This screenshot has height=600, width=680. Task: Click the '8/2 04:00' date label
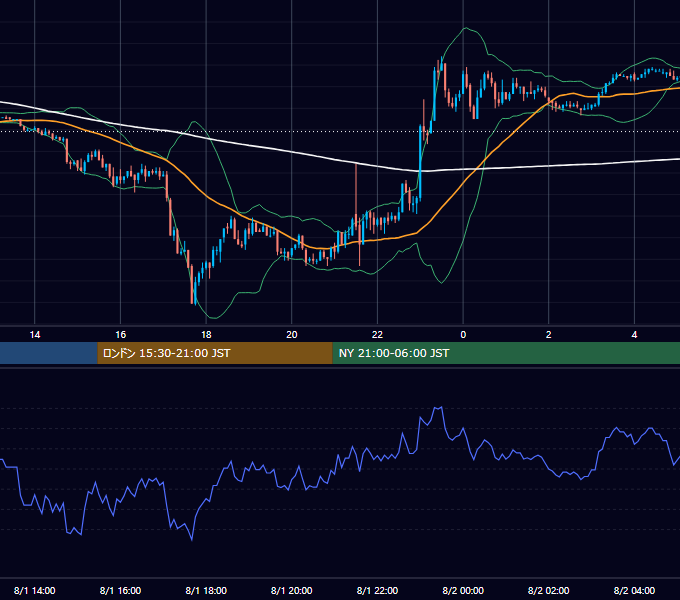coord(634,590)
